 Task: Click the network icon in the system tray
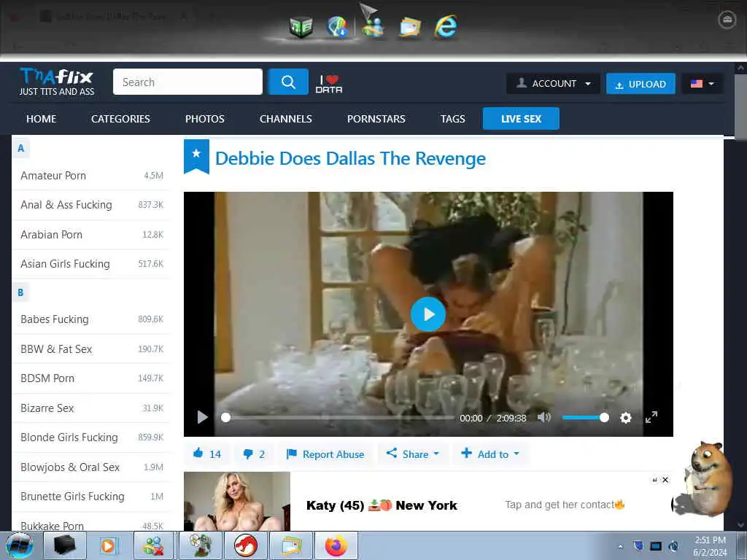(x=673, y=545)
